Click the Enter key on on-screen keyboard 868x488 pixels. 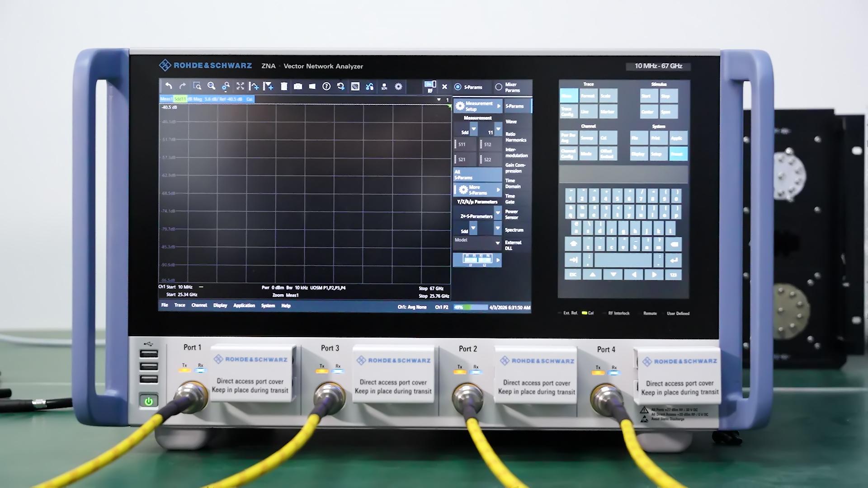click(674, 260)
